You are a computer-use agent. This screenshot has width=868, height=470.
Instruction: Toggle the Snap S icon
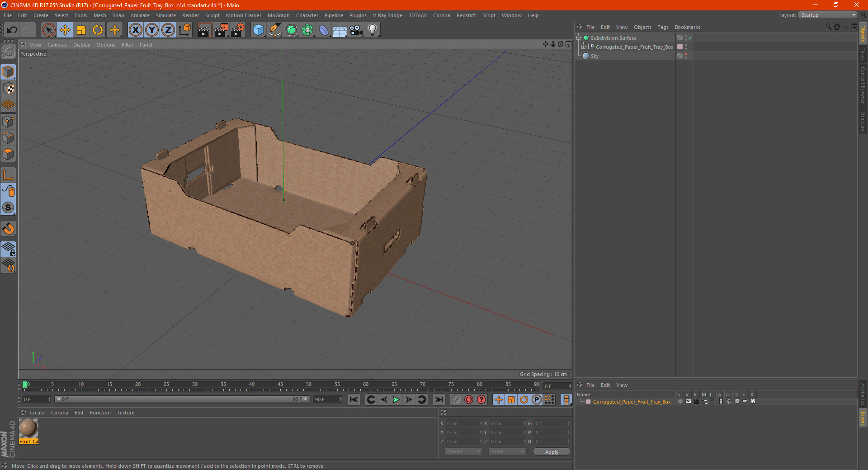pyautogui.click(x=8, y=208)
